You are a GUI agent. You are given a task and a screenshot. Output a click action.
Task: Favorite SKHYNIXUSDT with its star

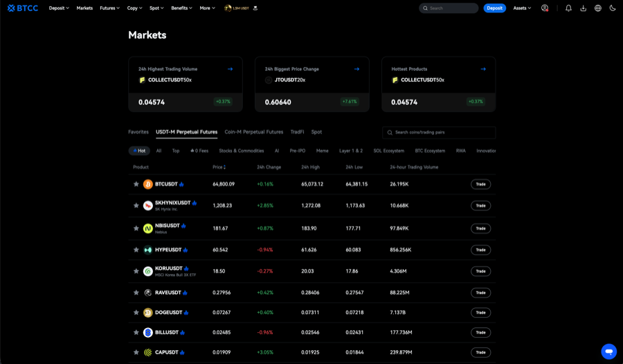[x=136, y=206]
